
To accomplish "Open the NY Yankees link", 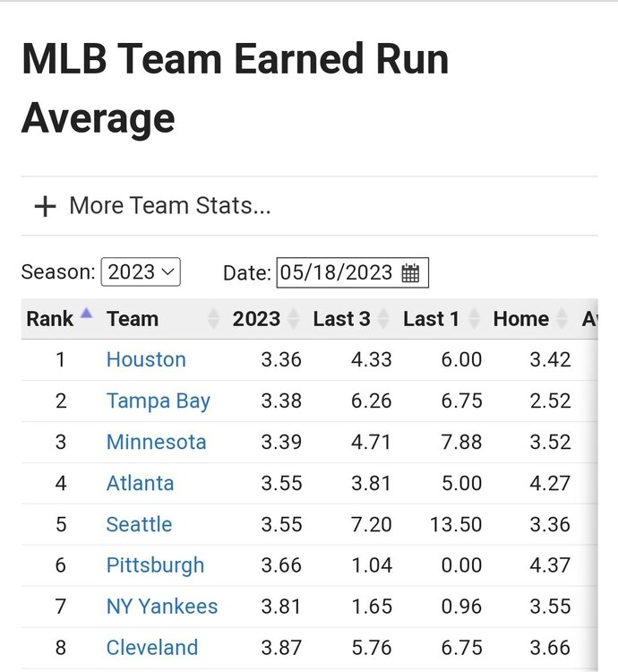I will (161, 607).
